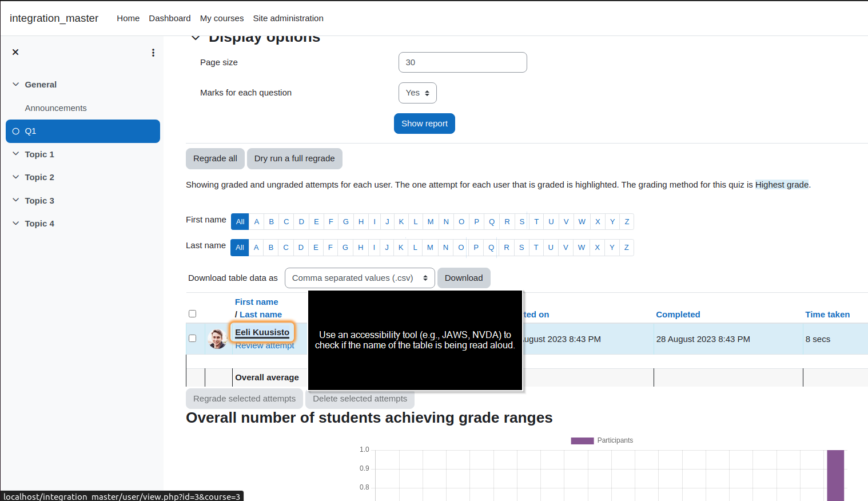Open course index options kebab menu

pos(153,53)
